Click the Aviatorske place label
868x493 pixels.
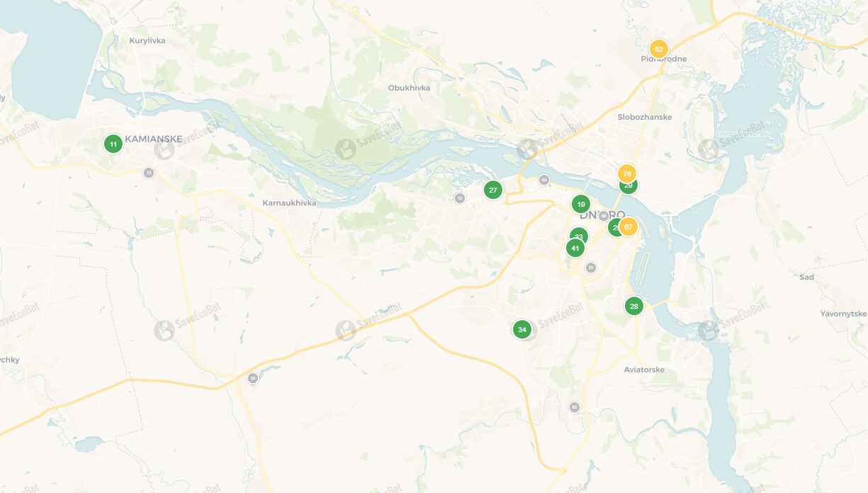click(644, 370)
